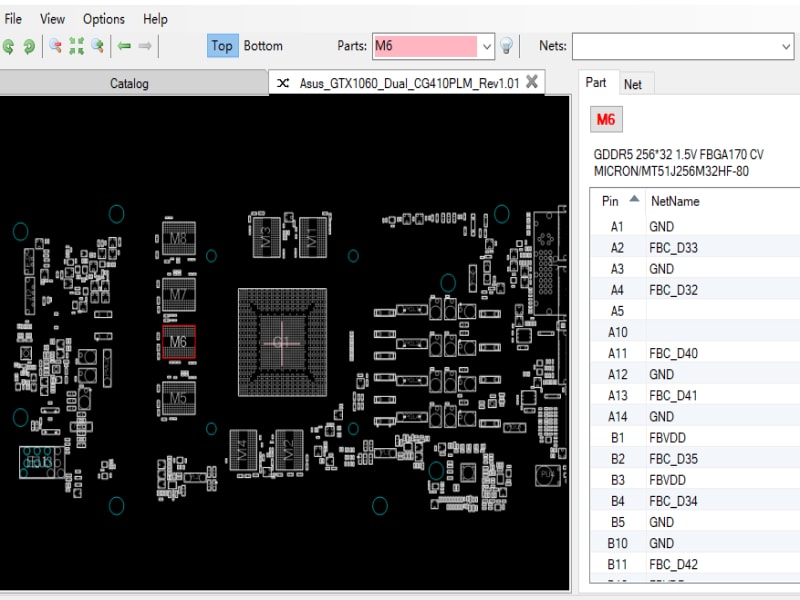Select pin A11 row FBC_D40
This screenshot has height=600, width=800.
tap(695, 354)
